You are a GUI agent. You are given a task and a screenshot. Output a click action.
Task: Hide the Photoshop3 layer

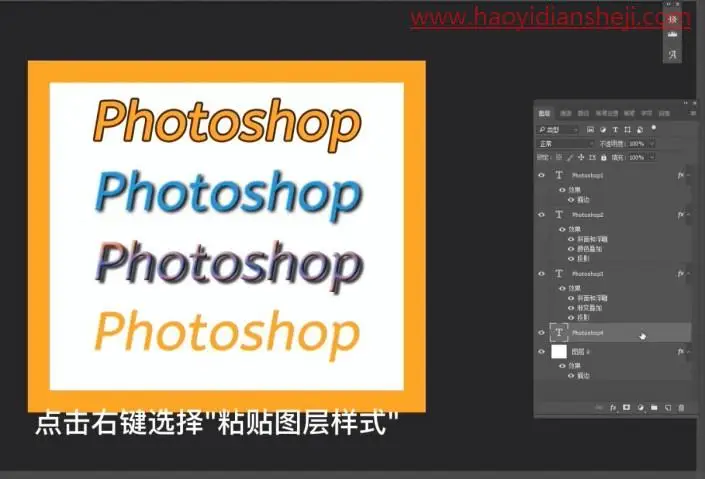541,273
